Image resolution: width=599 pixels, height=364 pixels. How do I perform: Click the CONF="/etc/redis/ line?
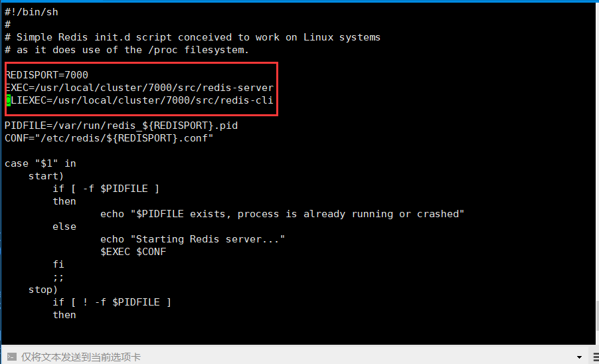tap(109, 138)
